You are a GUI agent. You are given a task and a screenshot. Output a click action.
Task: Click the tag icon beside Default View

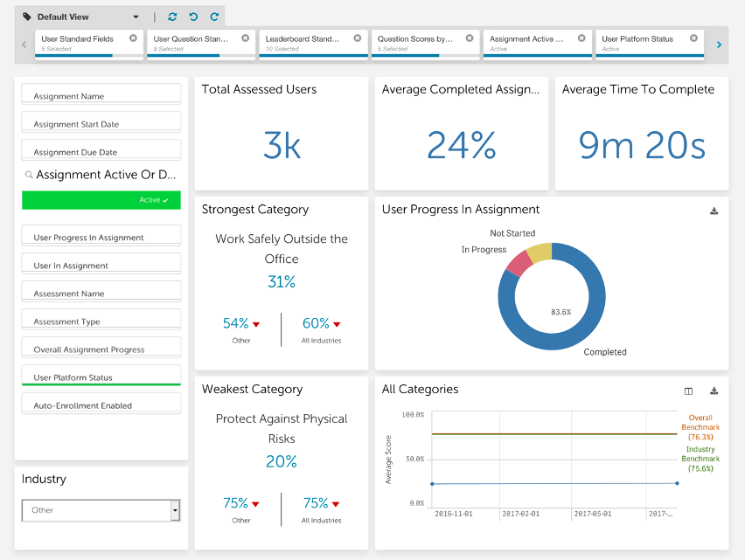pyautogui.click(x=27, y=17)
